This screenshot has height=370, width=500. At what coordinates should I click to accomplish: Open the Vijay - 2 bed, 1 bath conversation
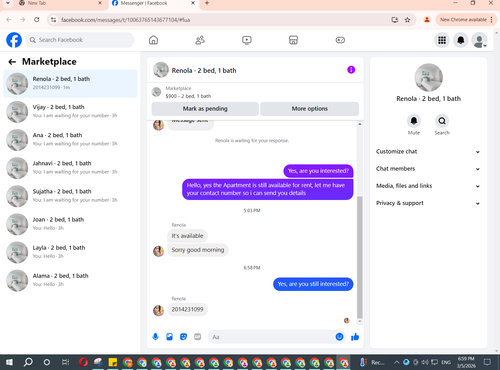click(x=70, y=112)
